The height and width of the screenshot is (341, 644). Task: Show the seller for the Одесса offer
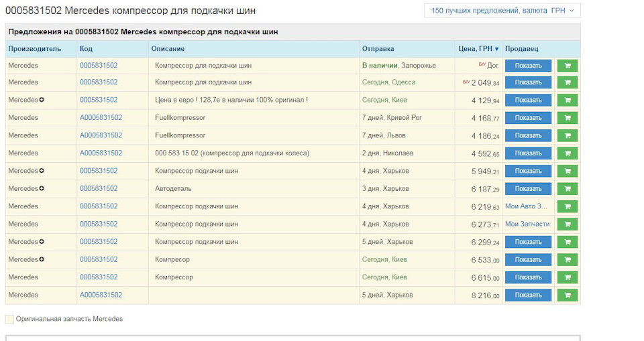(528, 82)
